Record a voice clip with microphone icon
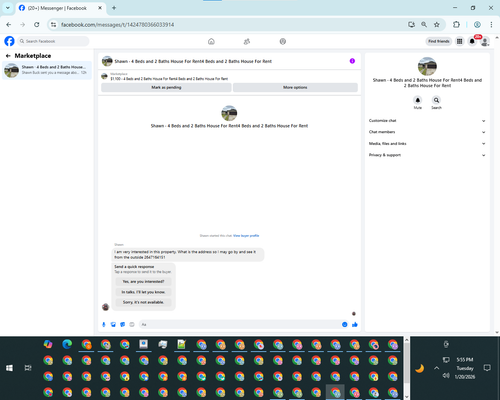This screenshot has width=500, height=400. coord(104,324)
